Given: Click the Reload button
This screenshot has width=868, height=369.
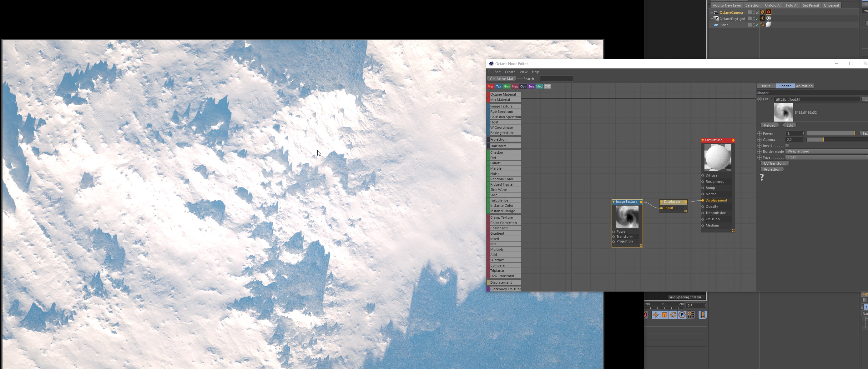Looking at the screenshot, I should 769,125.
